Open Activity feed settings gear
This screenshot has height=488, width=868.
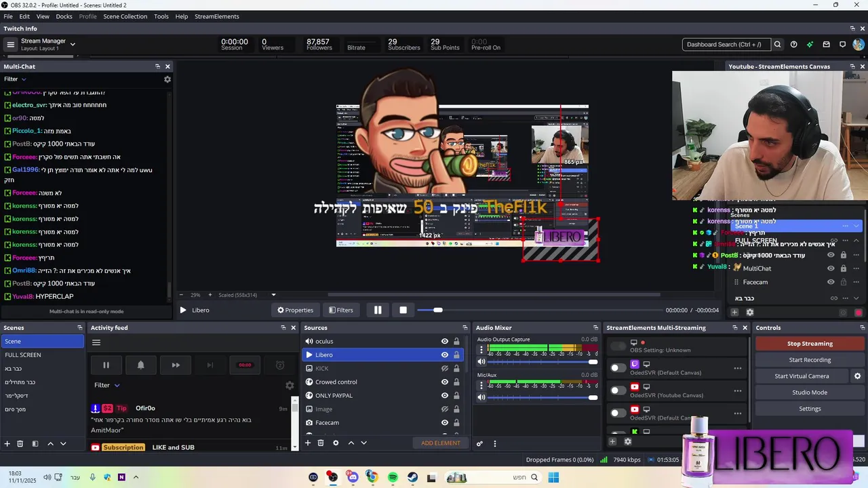pos(290,385)
